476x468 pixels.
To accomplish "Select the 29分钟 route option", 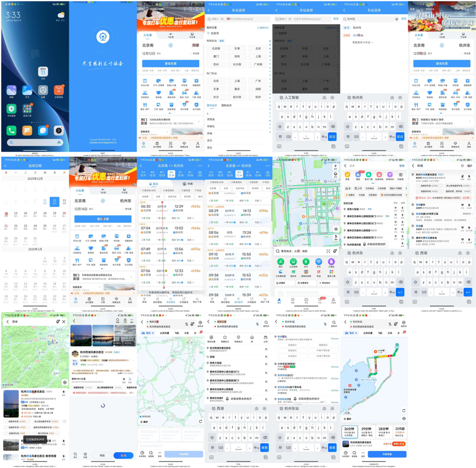I will point(366,432).
